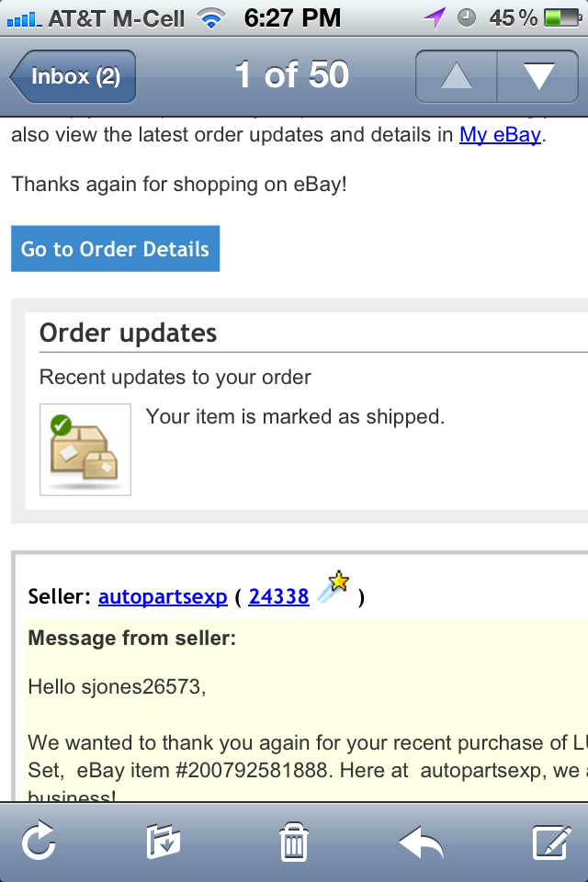Return to Inbox (2)
This screenshot has height=882, width=588.
click(73, 76)
